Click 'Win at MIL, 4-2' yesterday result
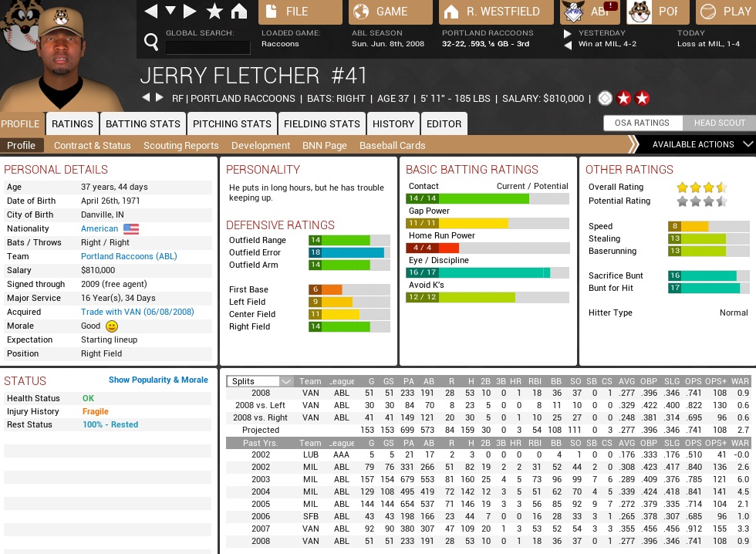The image size is (756, 554). click(x=607, y=44)
